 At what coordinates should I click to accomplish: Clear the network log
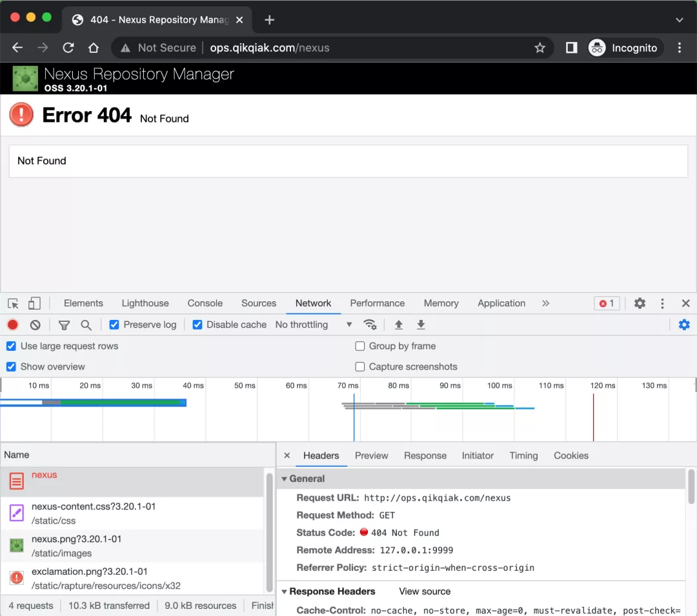pos(35,325)
